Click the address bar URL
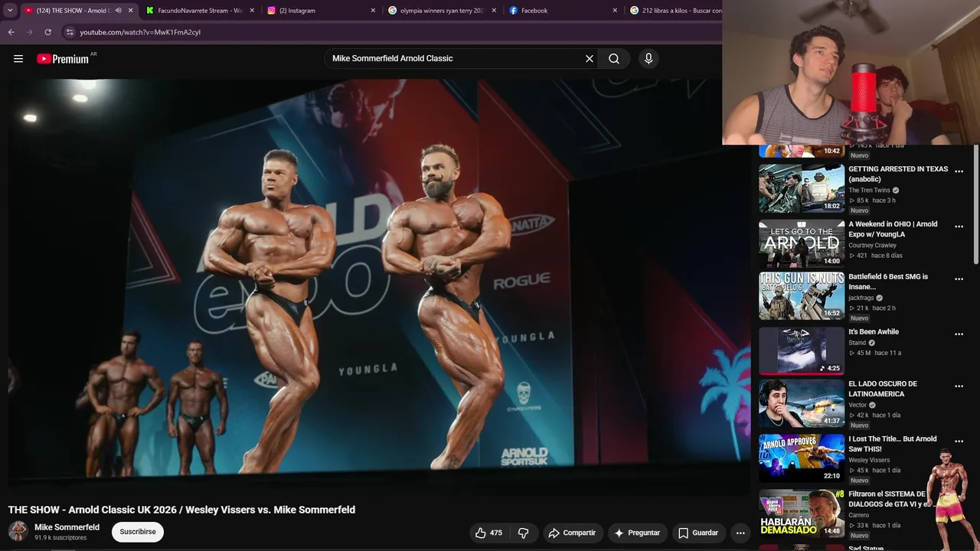Image resolution: width=980 pixels, height=551 pixels. tap(140, 32)
